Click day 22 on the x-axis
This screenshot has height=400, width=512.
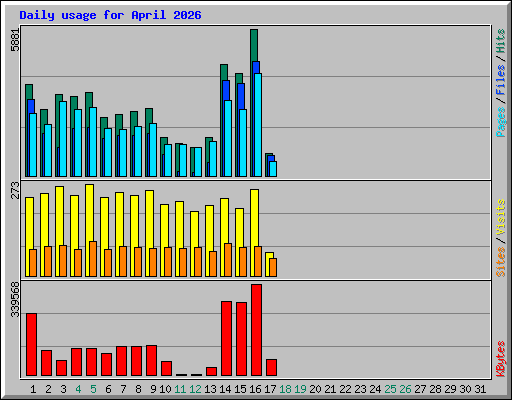pos(345,389)
